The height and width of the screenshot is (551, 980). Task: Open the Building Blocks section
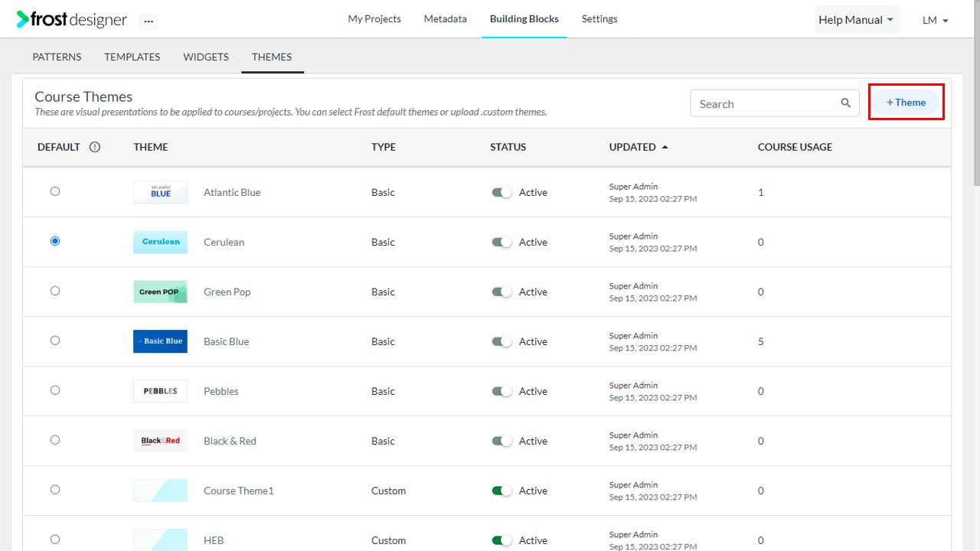(x=524, y=19)
